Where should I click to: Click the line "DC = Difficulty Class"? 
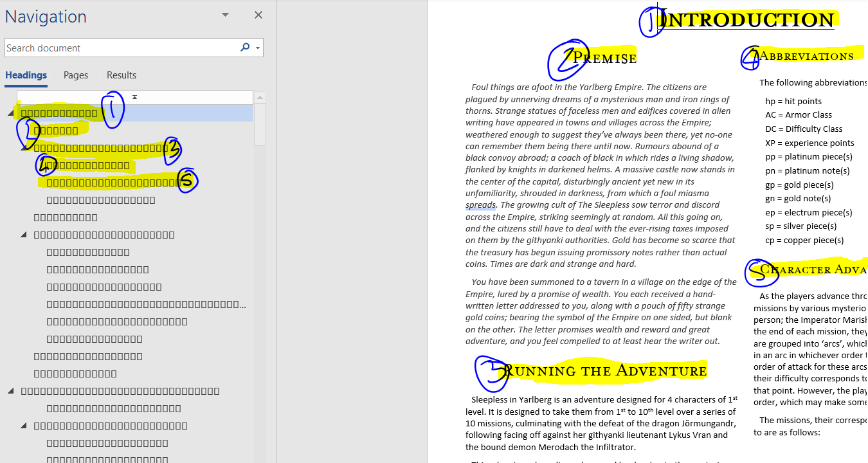[x=804, y=129]
